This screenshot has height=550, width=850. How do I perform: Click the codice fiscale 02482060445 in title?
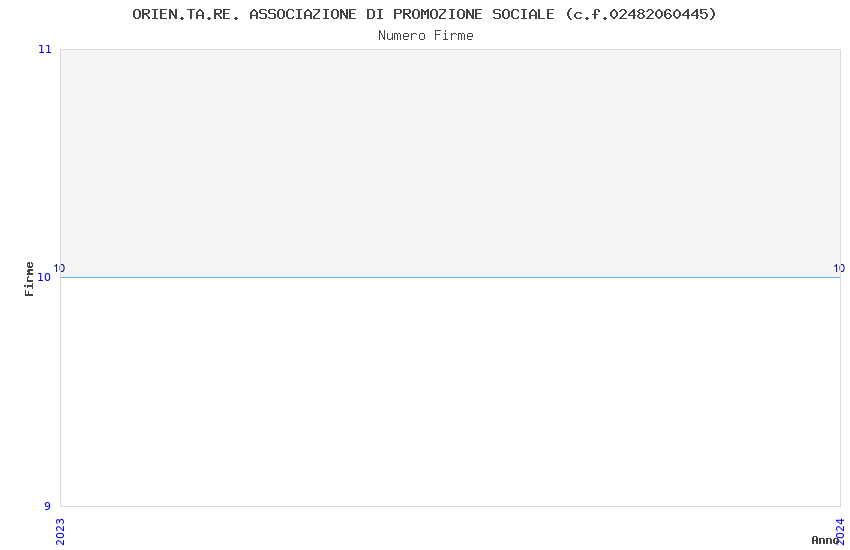[659, 15]
